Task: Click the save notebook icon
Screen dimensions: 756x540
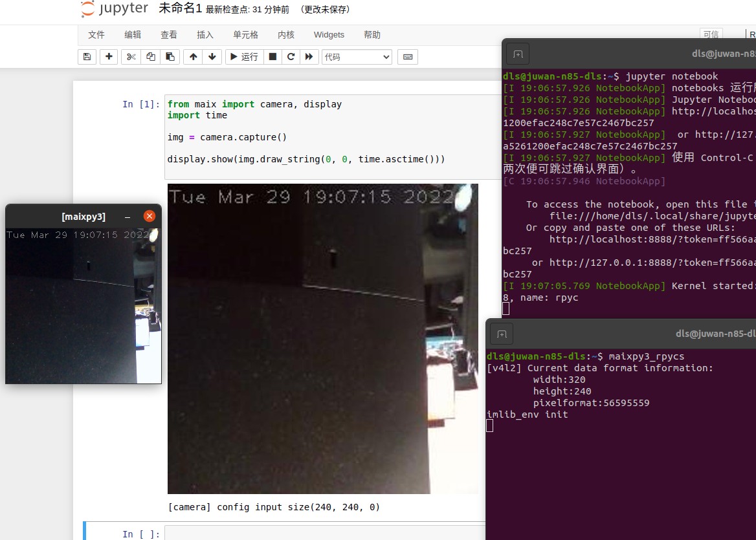Action: pos(87,57)
